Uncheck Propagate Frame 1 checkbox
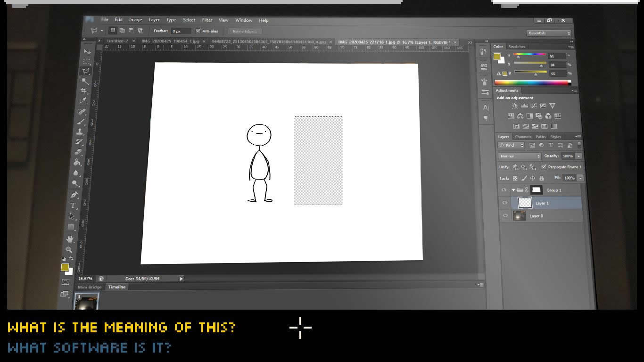 [544, 167]
